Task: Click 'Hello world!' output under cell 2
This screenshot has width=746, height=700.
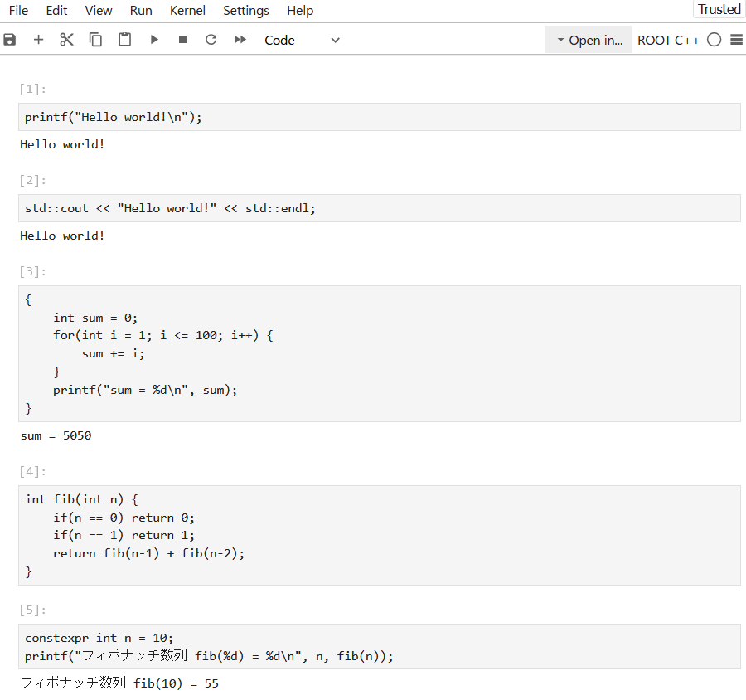Action: tap(62, 236)
